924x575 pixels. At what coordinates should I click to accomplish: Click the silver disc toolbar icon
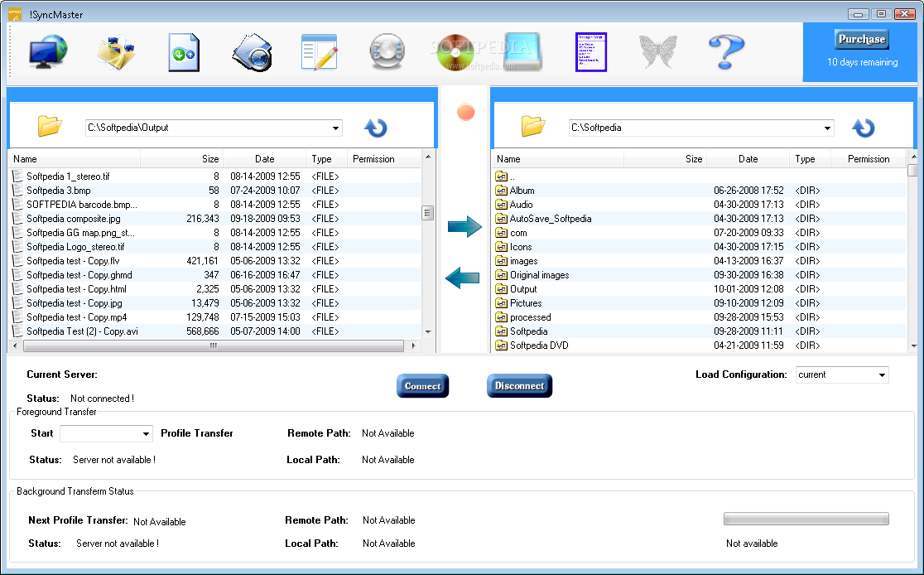[387, 51]
